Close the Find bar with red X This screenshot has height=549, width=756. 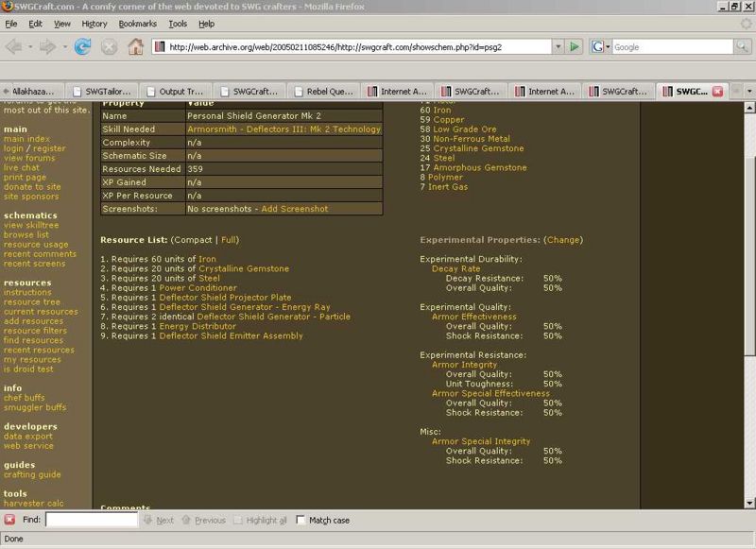(x=9, y=520)
